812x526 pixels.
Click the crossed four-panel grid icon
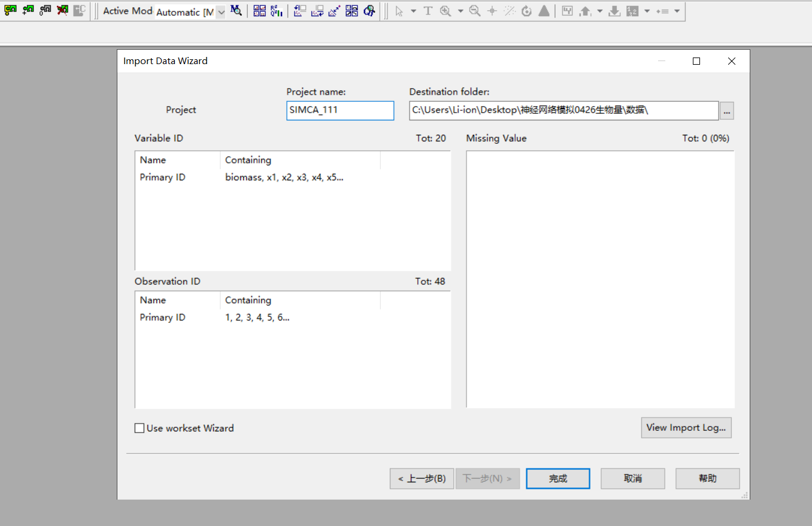352,11
